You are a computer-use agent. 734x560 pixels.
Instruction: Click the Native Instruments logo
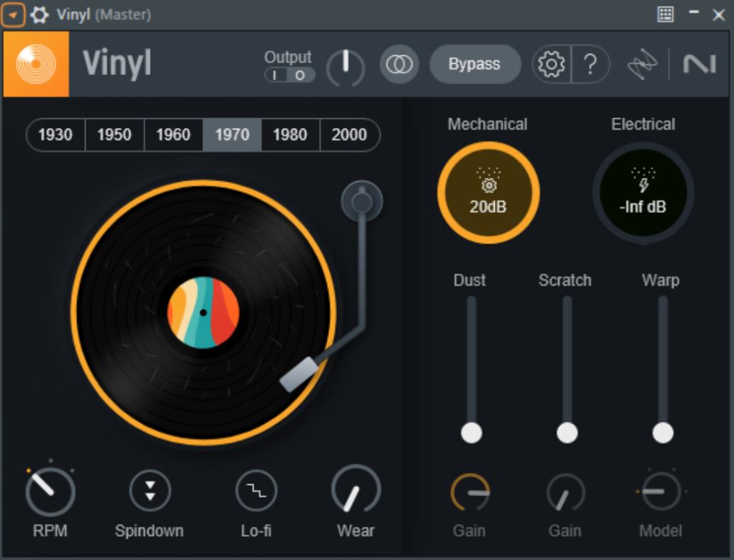point(699,64)
